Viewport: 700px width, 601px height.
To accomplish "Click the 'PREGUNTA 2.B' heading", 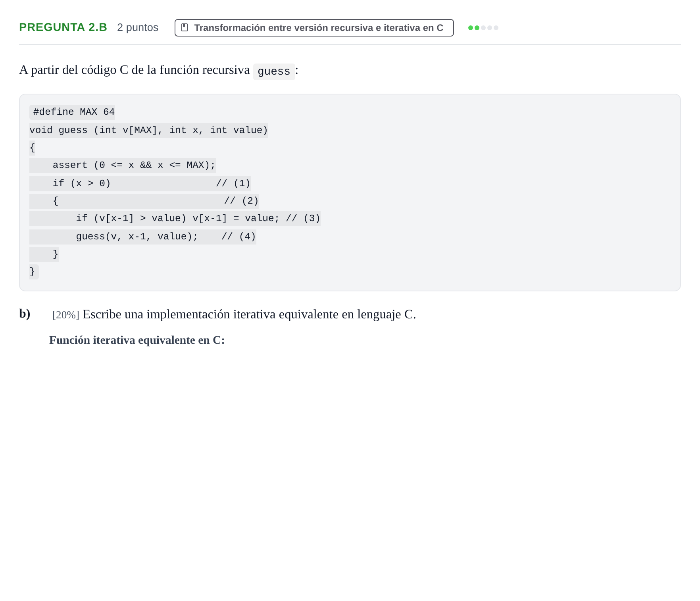I will click(63, 27).
